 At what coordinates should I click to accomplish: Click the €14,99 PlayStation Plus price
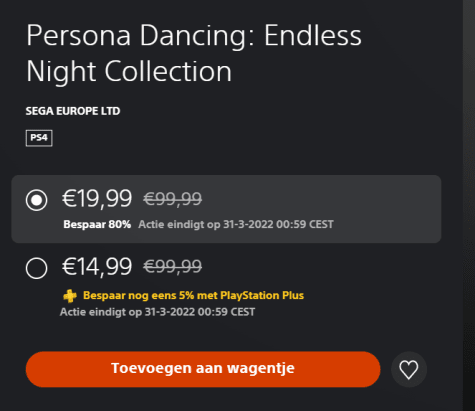[x=97, y=267]
